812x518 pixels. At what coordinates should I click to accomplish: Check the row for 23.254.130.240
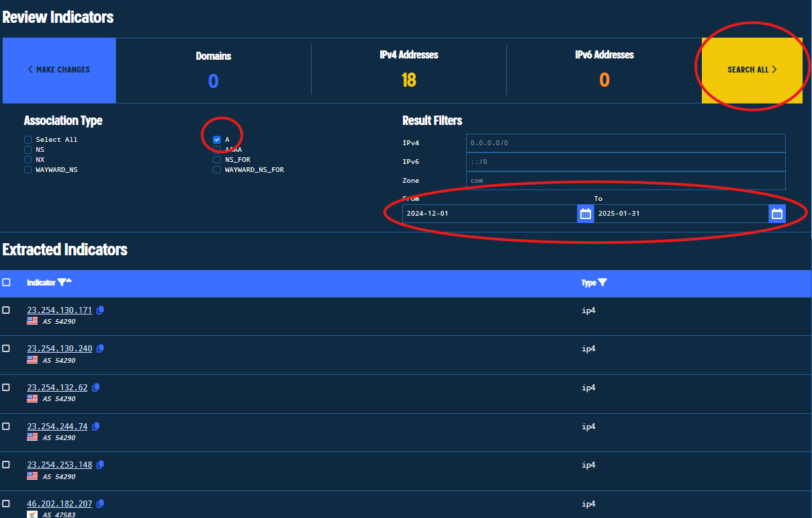[x=6, y=348]
